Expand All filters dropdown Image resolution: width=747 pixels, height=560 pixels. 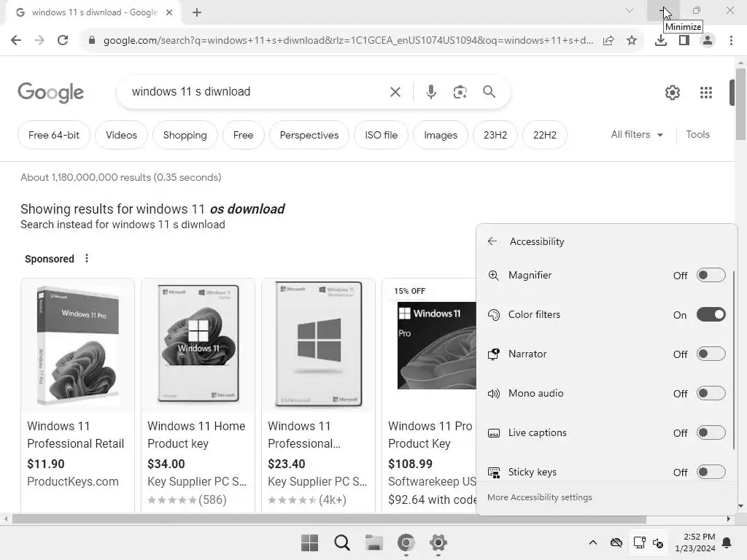click(x=637, y=135)
